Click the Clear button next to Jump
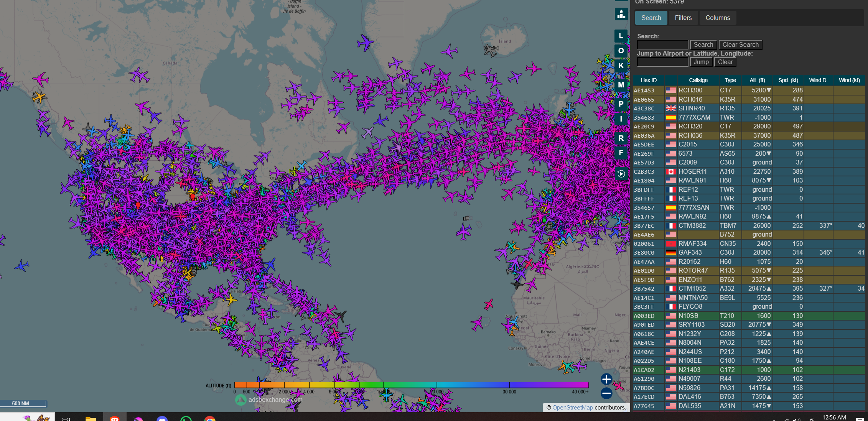The image size is (868, 421). pos(725,62)
